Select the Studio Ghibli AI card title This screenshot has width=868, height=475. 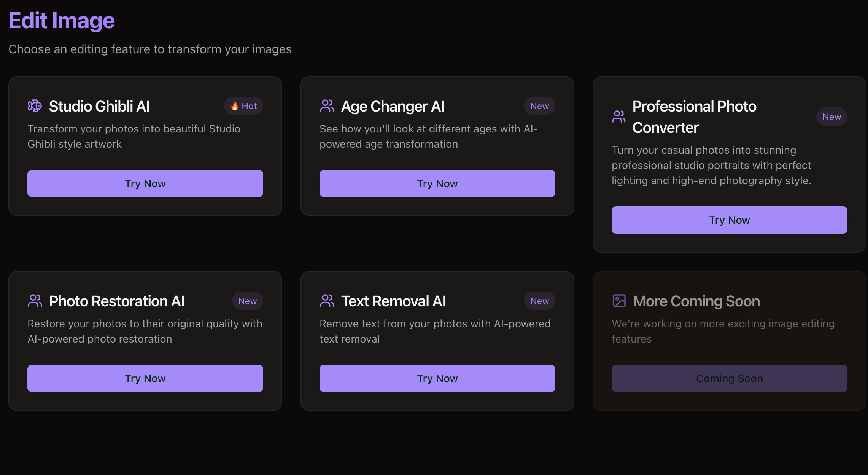click(99, 106)
